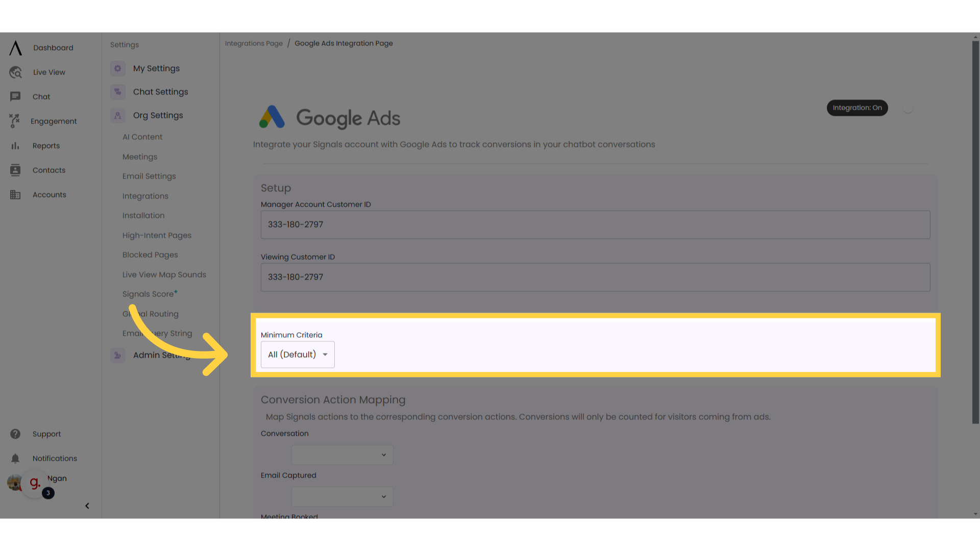Open Contacts section

click(49, 170)
